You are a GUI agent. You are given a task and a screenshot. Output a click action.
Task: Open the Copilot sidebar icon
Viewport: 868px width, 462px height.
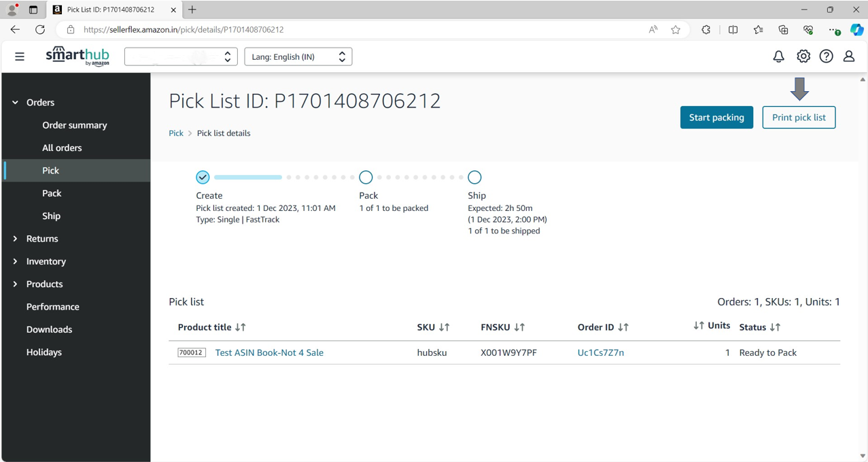(857, 29)
